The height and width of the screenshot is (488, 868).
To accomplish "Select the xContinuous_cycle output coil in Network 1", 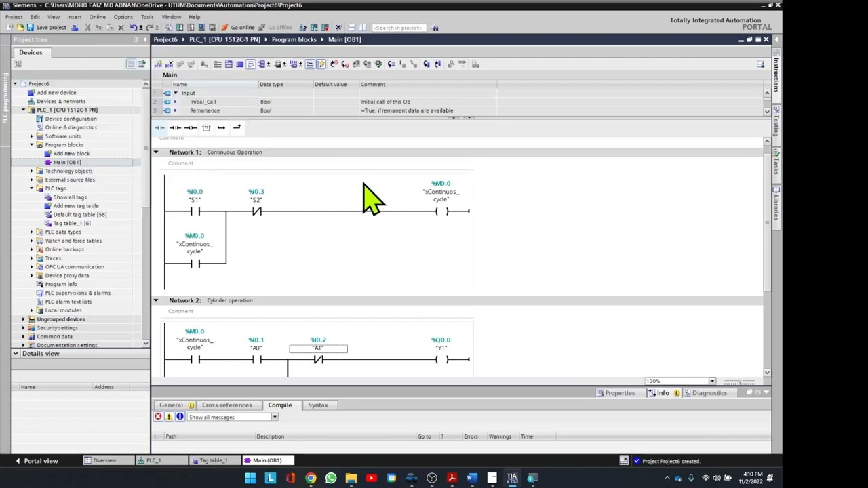I will 441,211.
